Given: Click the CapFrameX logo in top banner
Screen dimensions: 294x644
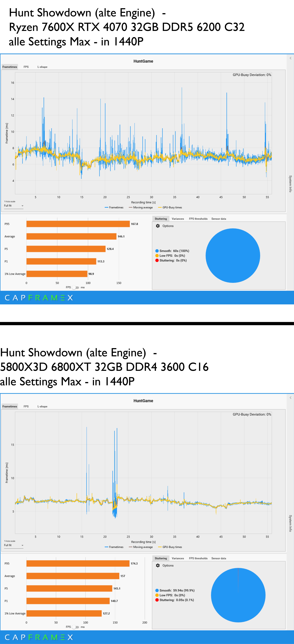Looking at the screenshot, I should [x=39, y=298].
